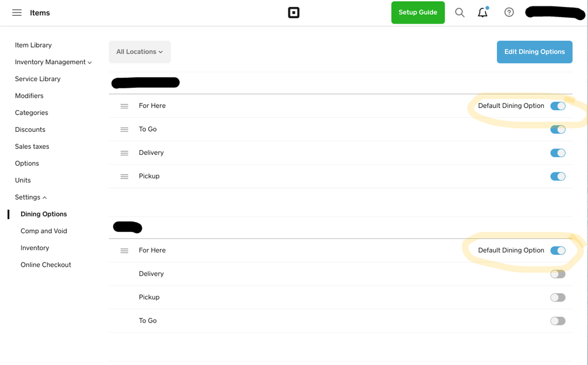Go to Item Library in sidebar

(x=33, y=45)
